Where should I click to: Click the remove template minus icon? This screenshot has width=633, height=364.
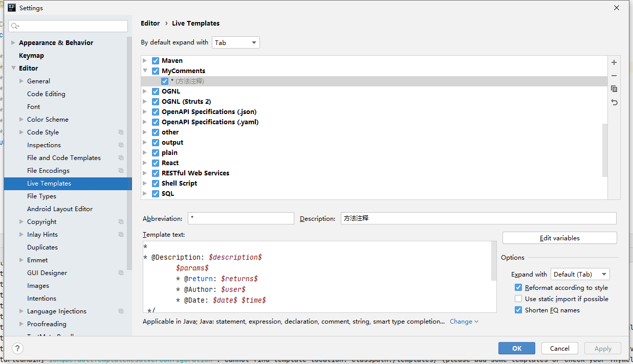pos(614,76)
